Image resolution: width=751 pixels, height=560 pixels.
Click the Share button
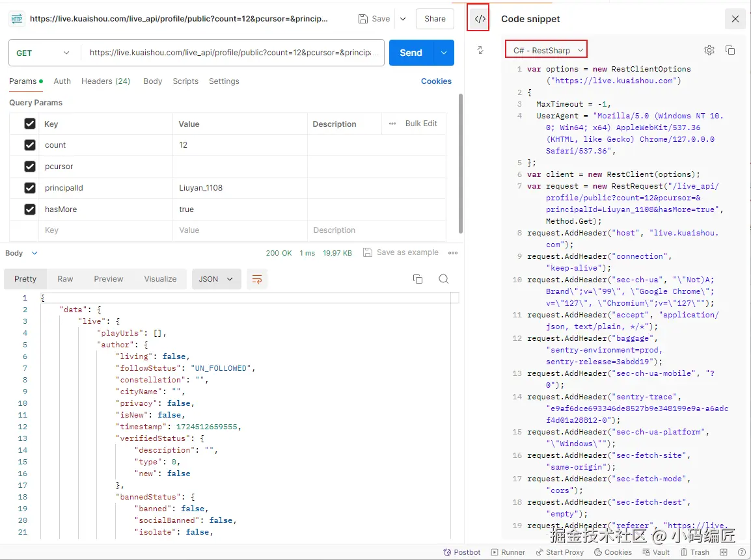coord(435,19)
